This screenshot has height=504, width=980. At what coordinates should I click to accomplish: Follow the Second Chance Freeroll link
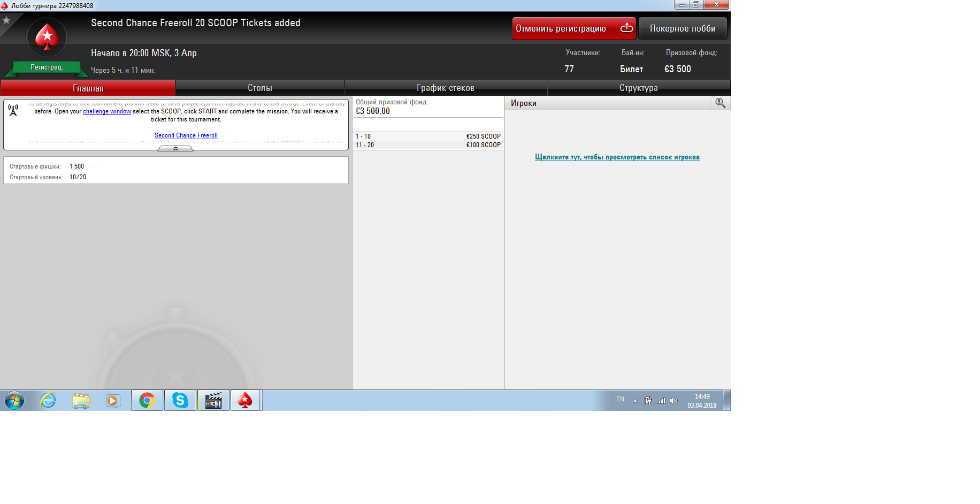186,135
